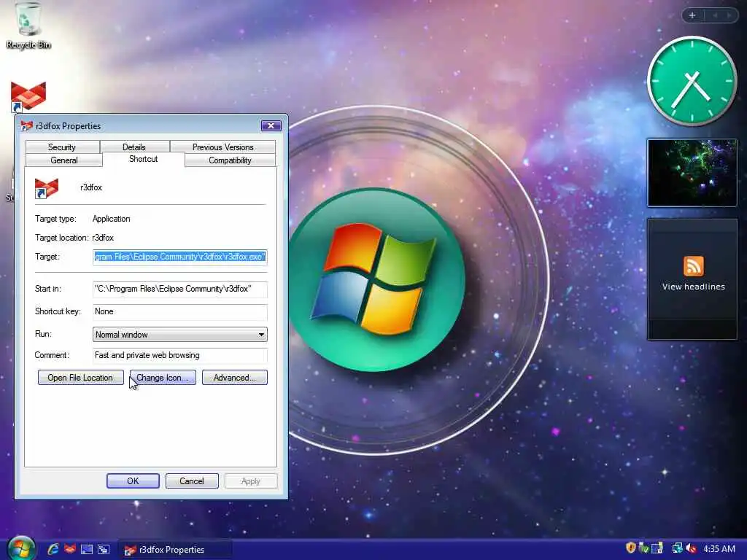Click the Cancel button
This screenshot has height=560, width=747.
192,481
